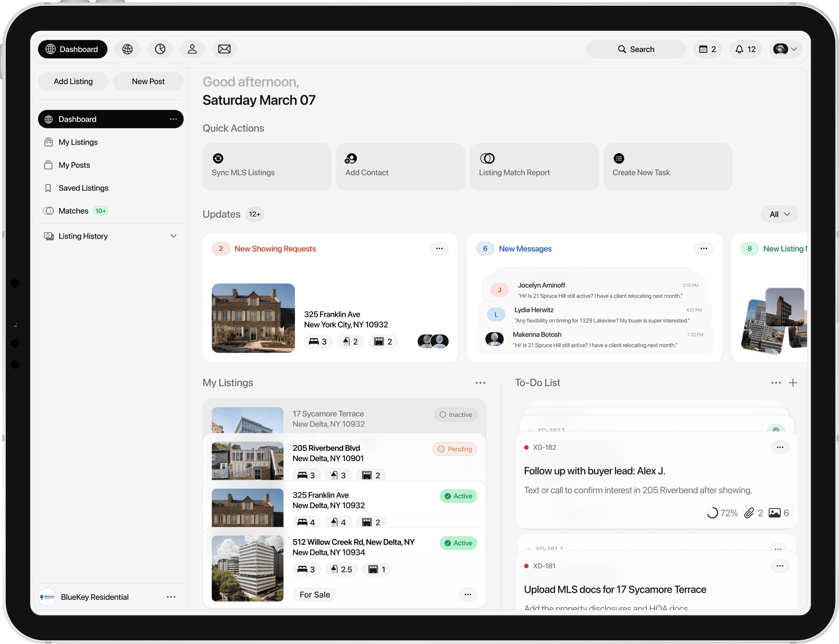The width and height of the screenshot is (839, 644).
Task: Toggle status dot on task XD-182
Action: pos(526,447)
